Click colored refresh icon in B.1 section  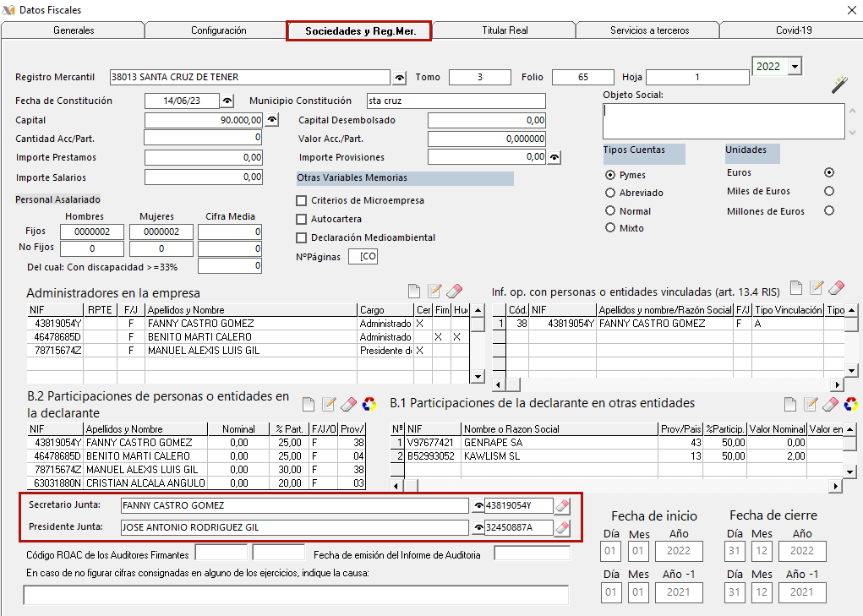click(x=851, y=404)
